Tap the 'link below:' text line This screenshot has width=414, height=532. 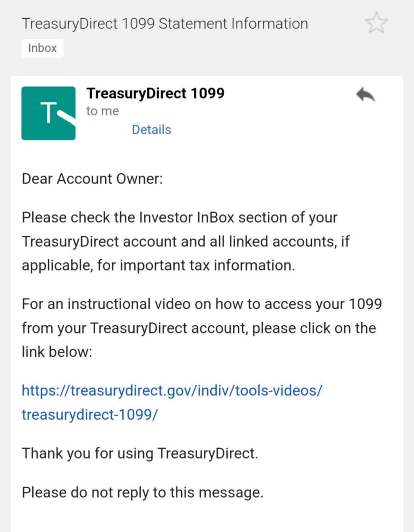point(57,352)
